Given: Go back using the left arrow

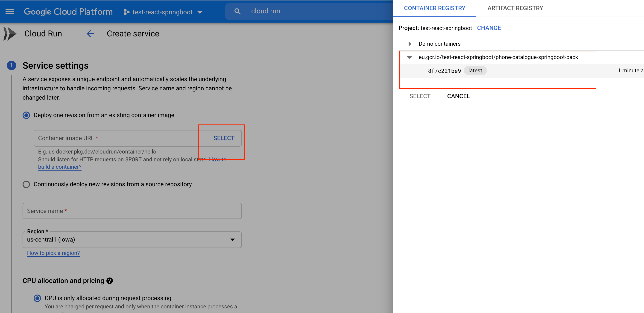Looking at the screenshot, I should 90,33.
